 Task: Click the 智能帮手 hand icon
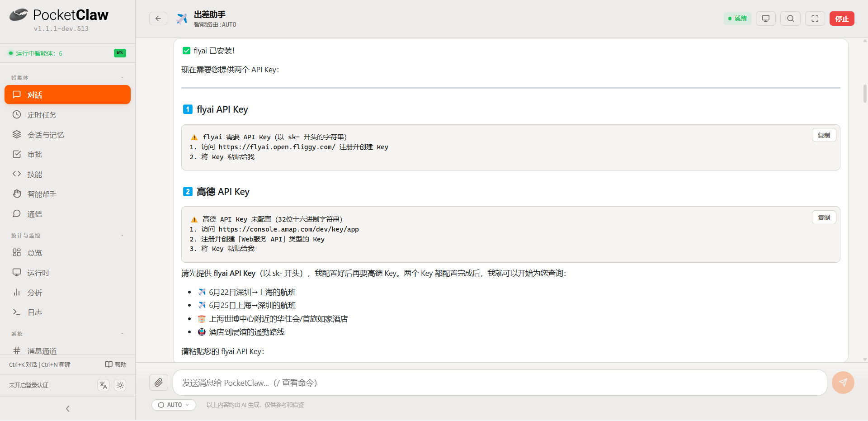pos(17,194)
